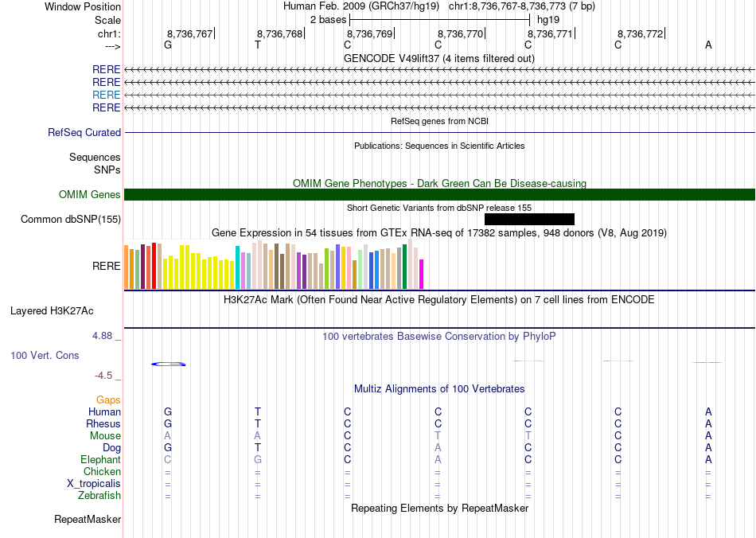
Task: Select the Zebrafish species label
Action: (99, 495)
